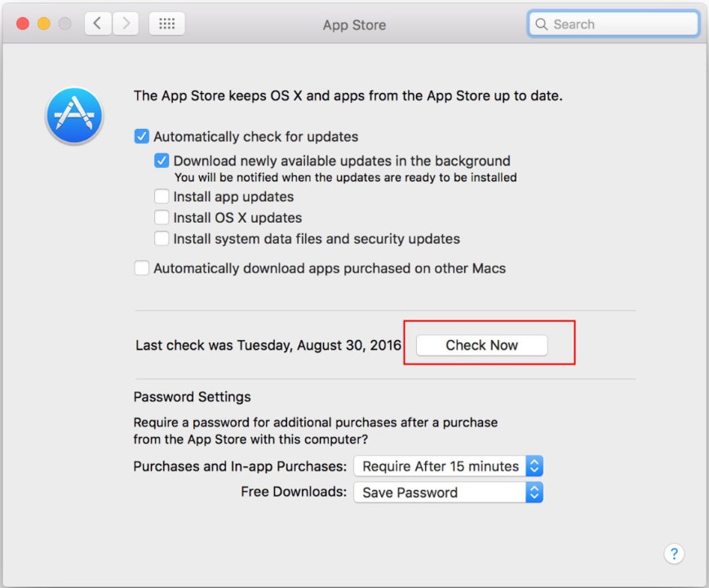Click 'You will be notified when the updates' note
Viewport: 709px width, 588px height.
(x=345, y=178)
